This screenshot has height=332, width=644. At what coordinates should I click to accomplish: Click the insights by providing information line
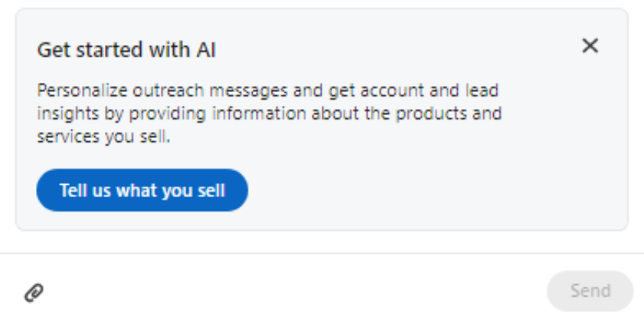point(269,113)
